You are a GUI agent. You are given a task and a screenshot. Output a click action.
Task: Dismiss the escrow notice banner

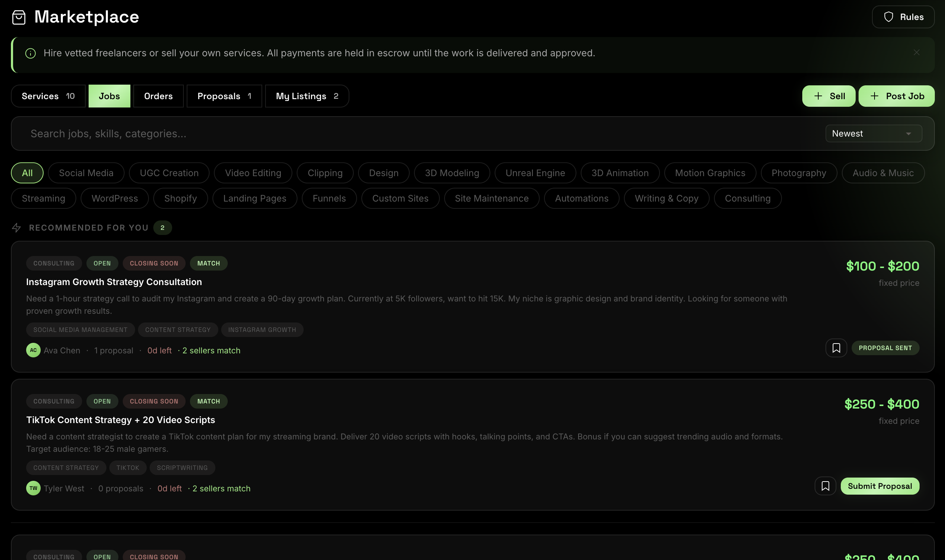(916, 52)
